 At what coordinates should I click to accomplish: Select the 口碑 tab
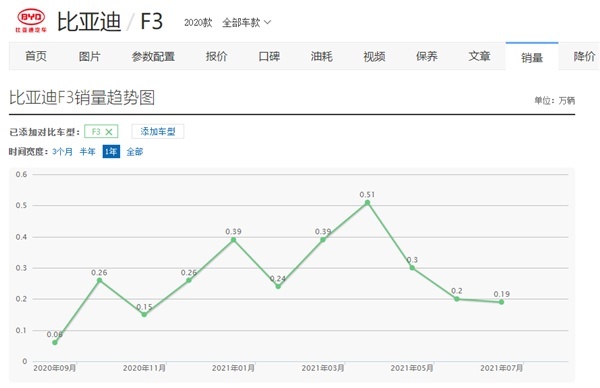click(x=269, y=56)
